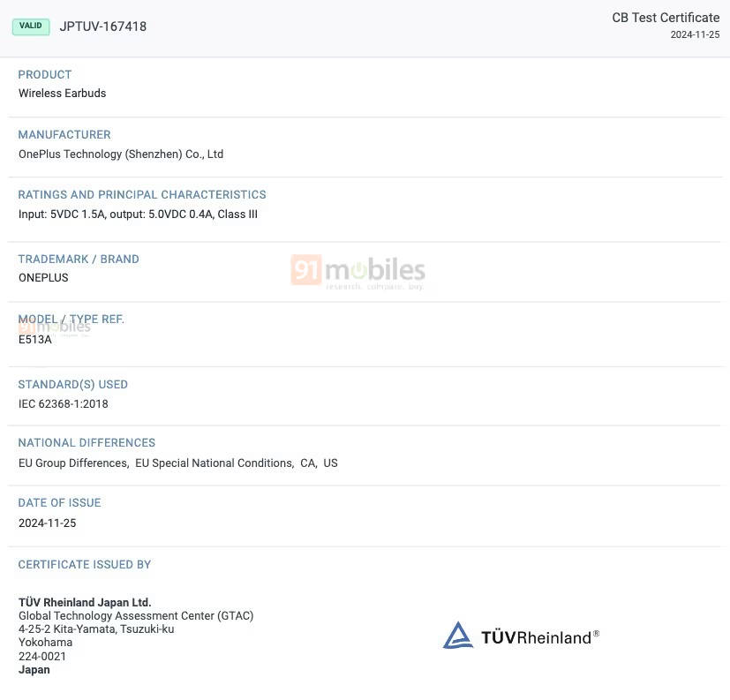Screen dimensions: 730x700
Task: Select OnePlus Technology (Shenzhen) Co., Ltd text
Action: click(x=121, y=154)
